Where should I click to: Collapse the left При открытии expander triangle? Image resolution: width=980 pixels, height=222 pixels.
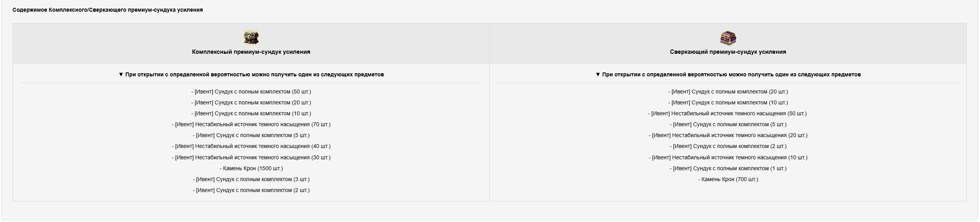pyautogui.click(x=121, y=74)
